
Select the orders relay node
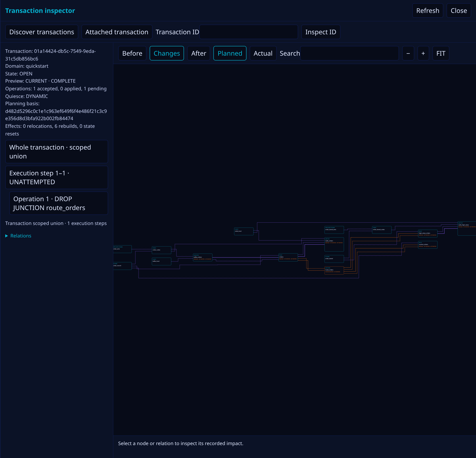288,257
